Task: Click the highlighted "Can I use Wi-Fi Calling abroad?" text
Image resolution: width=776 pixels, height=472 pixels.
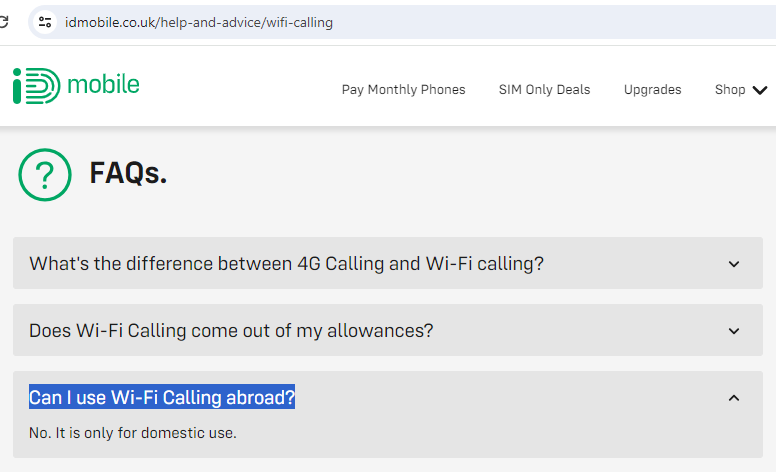Action: [x=162, y=397]
